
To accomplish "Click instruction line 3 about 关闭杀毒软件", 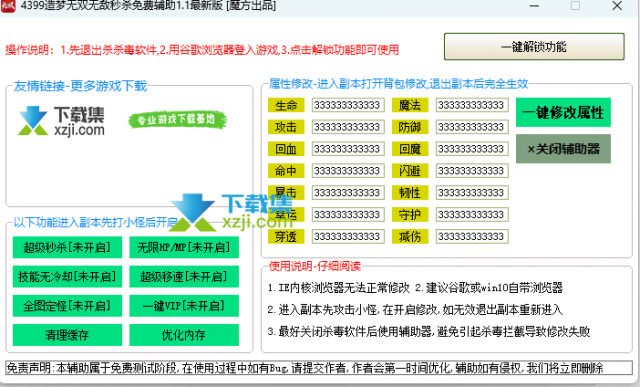I will point(429,331).
